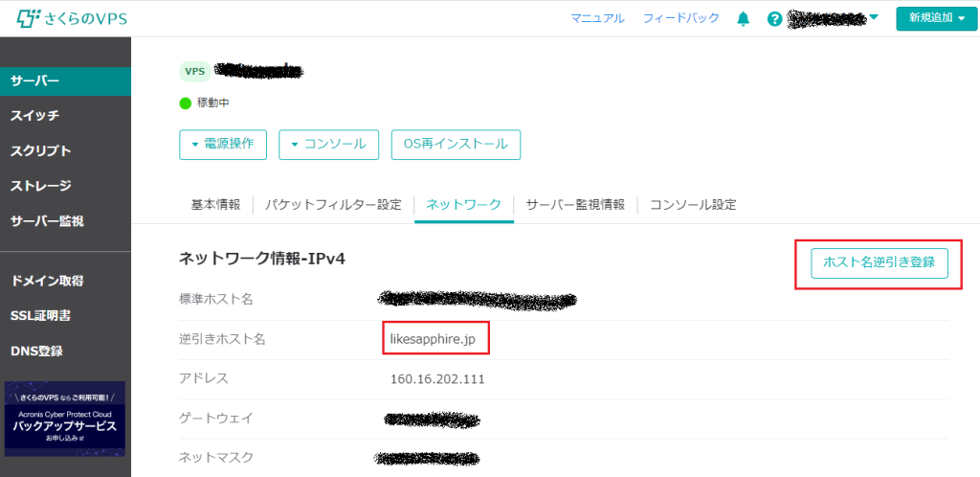
Task: Click the OS再インストール button
Action: pyautogui.click(x=456, y=144)
